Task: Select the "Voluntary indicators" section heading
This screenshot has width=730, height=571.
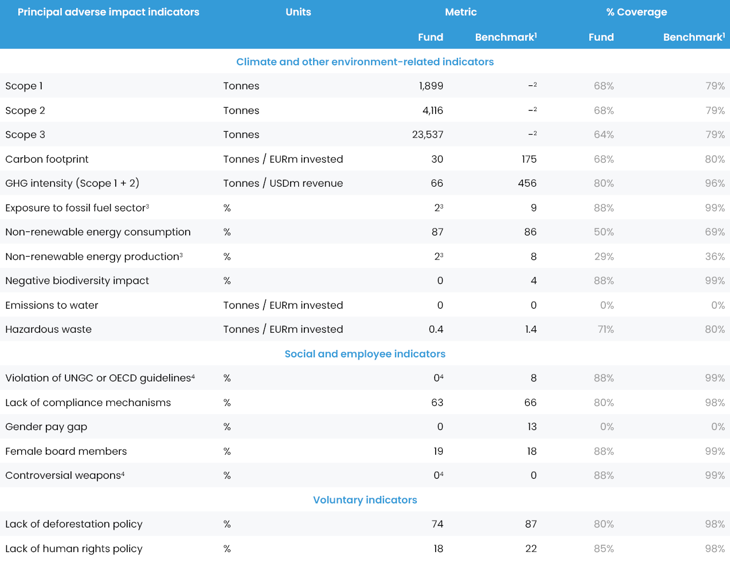Action: (365, 500)
